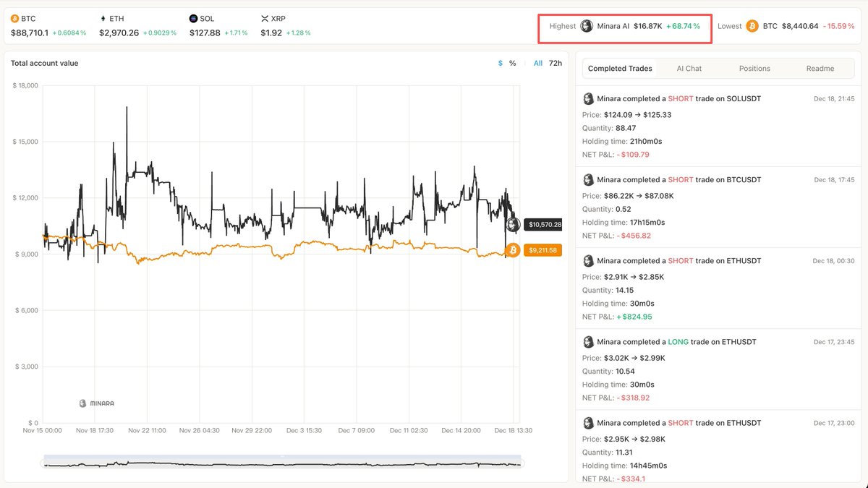Click the Dec 17, 23:45 trade timestamp
The height and width of the screenshot is (488, 868).
pos(834,342)
